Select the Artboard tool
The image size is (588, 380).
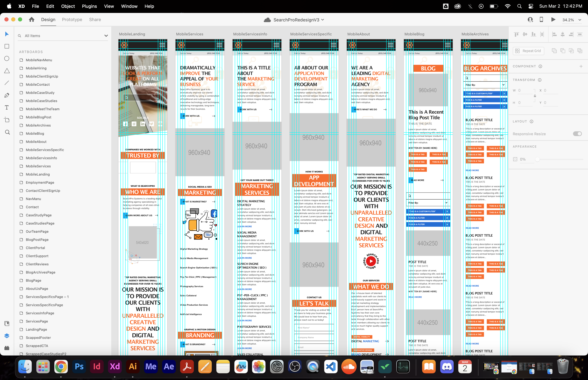pyautogui.click(x=7, y=120)
